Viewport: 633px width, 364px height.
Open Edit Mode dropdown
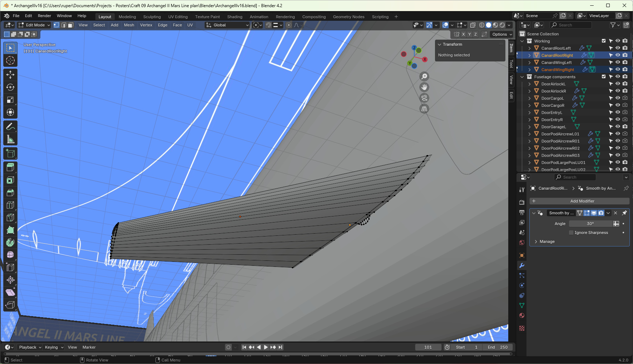tap(34, 25)
